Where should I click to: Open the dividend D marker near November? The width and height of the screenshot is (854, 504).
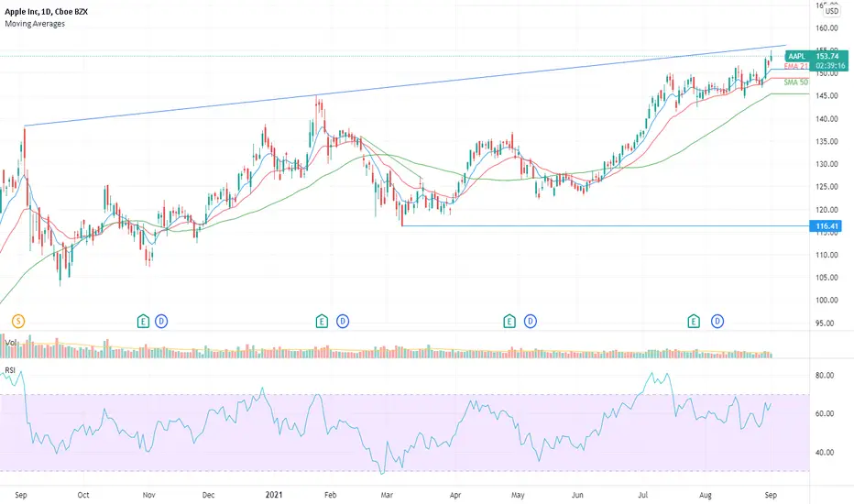(161, 322)
